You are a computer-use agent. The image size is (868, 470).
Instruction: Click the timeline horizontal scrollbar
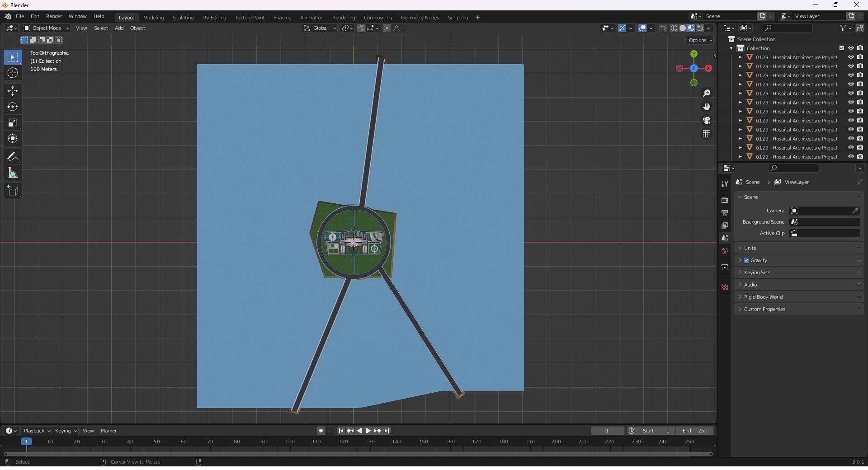358,454
